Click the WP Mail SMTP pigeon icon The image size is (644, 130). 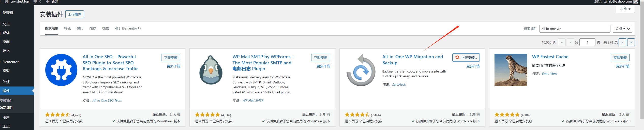[211, 70]
